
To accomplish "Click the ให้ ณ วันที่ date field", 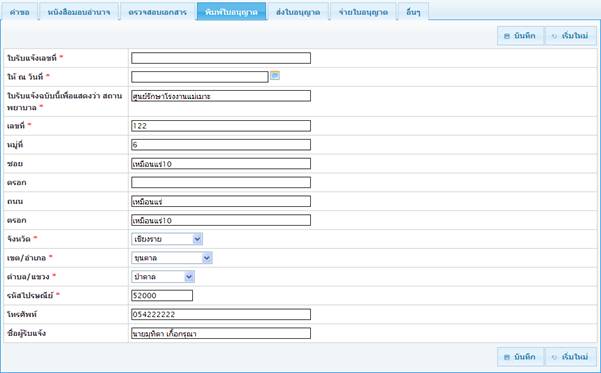I will coord(200,77).
